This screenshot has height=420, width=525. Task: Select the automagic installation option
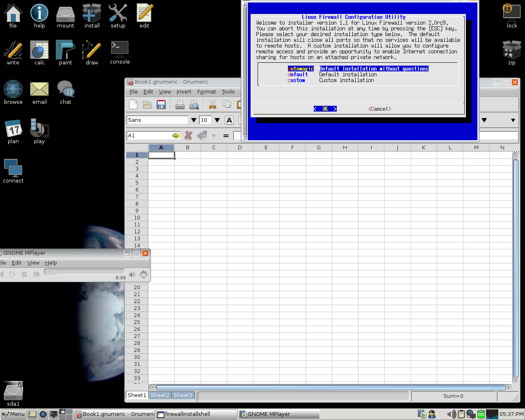(358, 68)
